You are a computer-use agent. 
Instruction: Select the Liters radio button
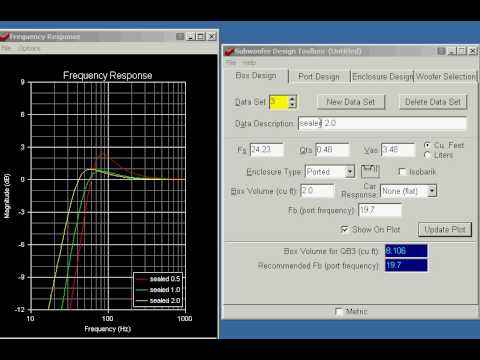click(428, 155)
